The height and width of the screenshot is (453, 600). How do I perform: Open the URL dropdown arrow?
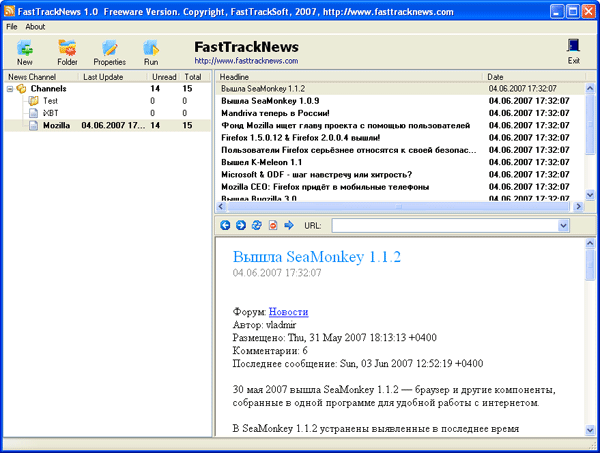click(x=563, y=226)
